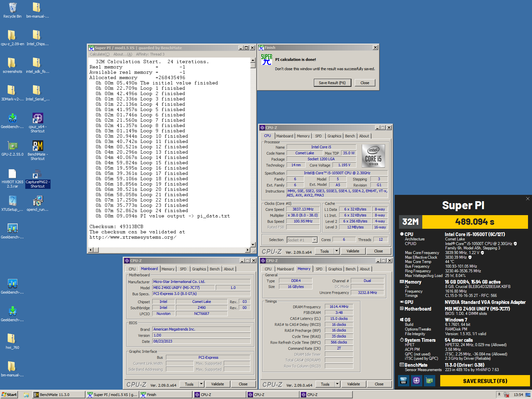Viewport: 532px width, 399px height.
Task: Open SPD tab in top CPU-Z window
Action: pos(318,136)
